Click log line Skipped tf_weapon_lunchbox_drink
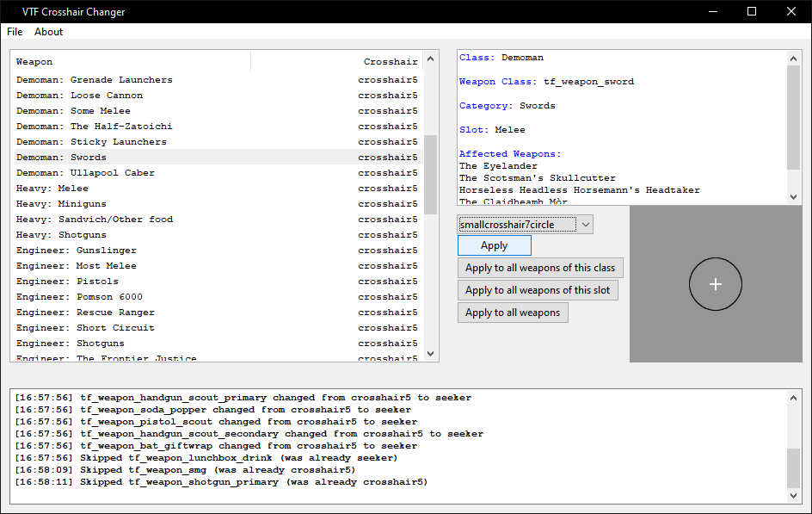This screenshot has height=514, width=812. tap(206, 458)
